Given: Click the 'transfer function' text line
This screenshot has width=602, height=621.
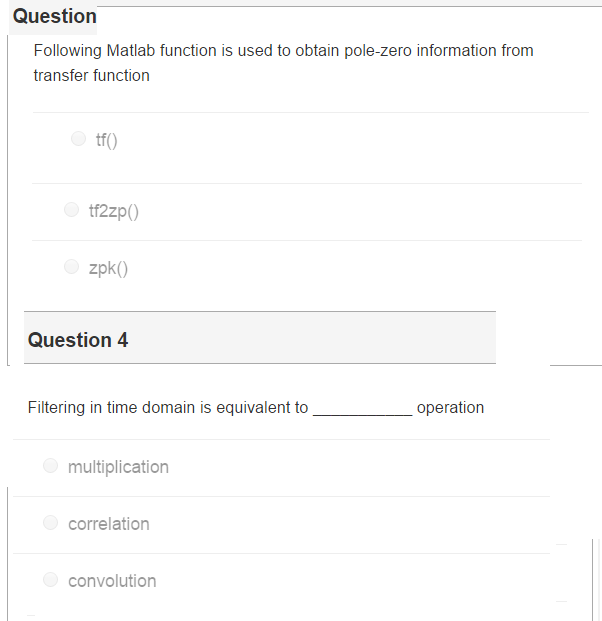Looking at the screenshot, I should (91, 76).
